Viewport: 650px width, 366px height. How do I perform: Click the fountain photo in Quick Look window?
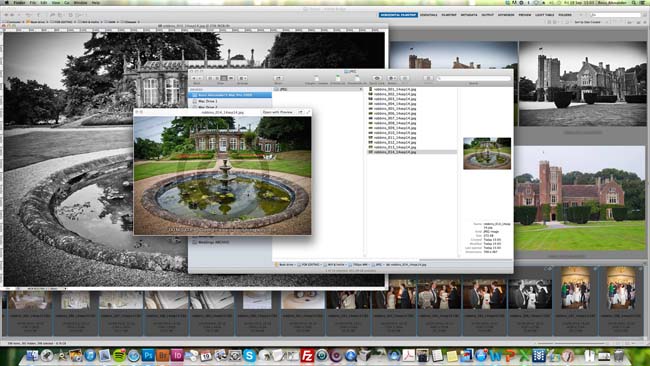pos(222,175)
